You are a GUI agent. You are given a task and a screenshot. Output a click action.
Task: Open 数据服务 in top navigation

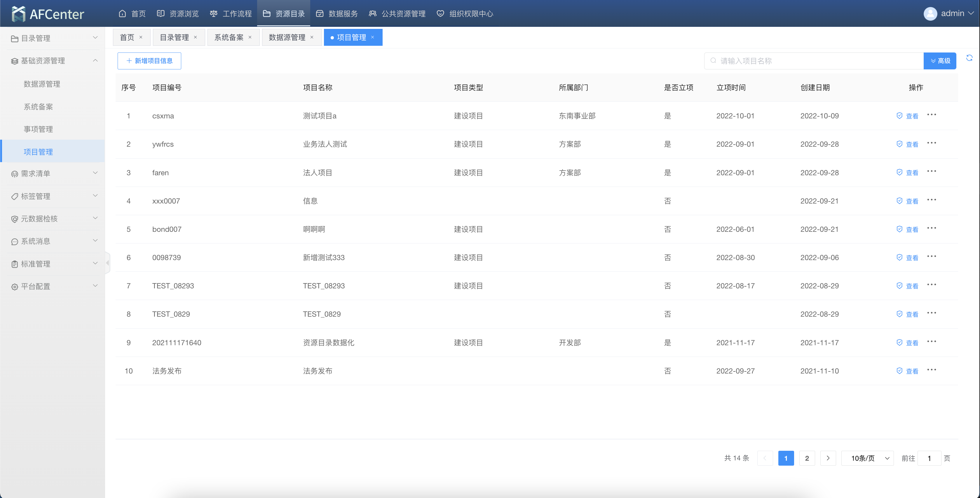(x=337, y=14)
